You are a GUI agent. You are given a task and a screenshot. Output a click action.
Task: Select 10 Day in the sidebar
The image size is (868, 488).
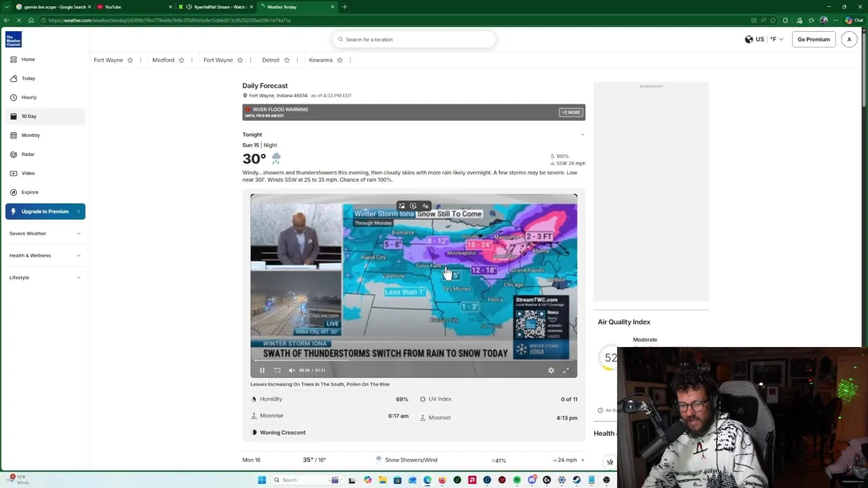coord(45,116)
